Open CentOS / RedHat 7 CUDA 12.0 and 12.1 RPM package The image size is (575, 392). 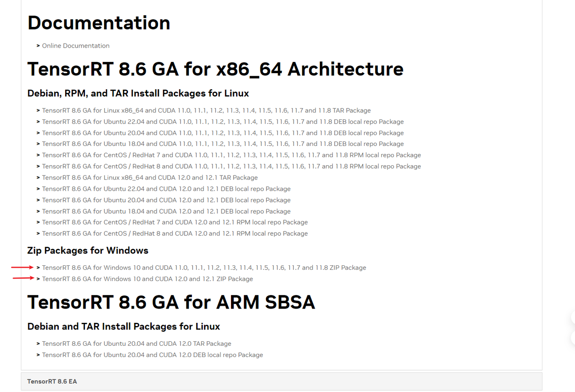pyautogui.click(x=175, y=222)
